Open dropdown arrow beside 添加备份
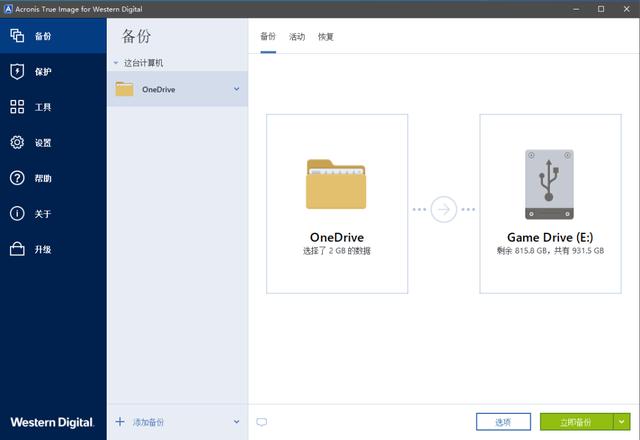The image size is (640, 440). 236,422
